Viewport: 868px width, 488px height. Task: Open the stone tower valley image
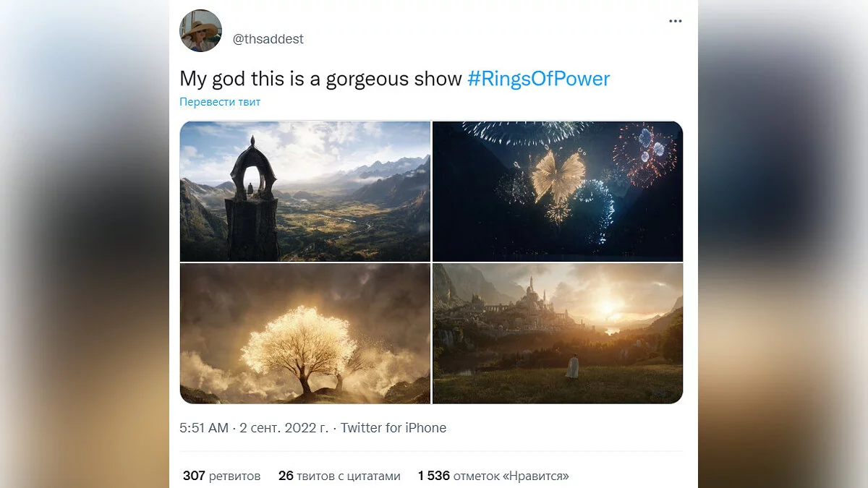click(x=305, y=191)
